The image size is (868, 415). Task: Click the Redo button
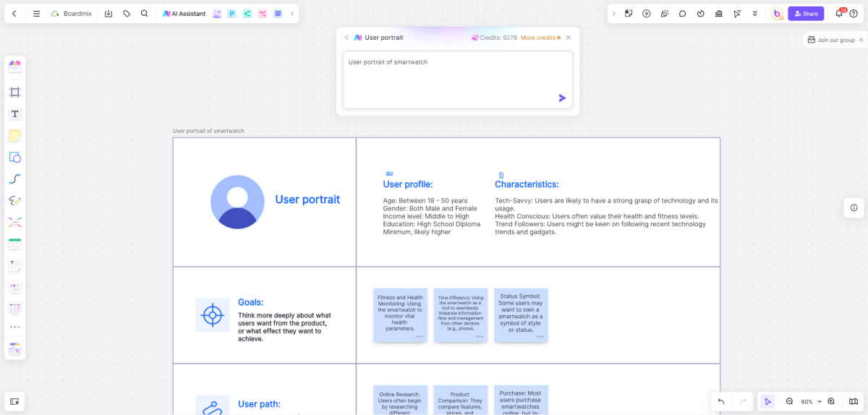pos(743,401)
